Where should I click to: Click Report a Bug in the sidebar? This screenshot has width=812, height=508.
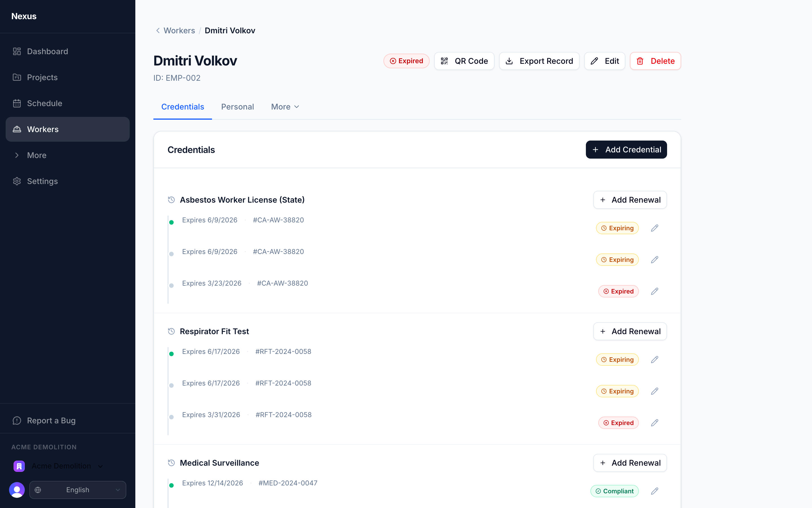click(67, 421)
